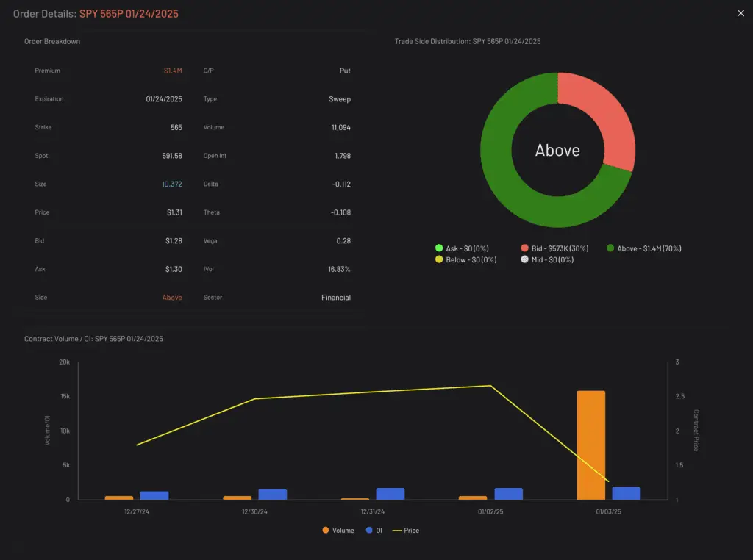Screen dimensions: 753x560
Task: Click the orange volume bar for 12/27/24
Action: coord(119,498)
